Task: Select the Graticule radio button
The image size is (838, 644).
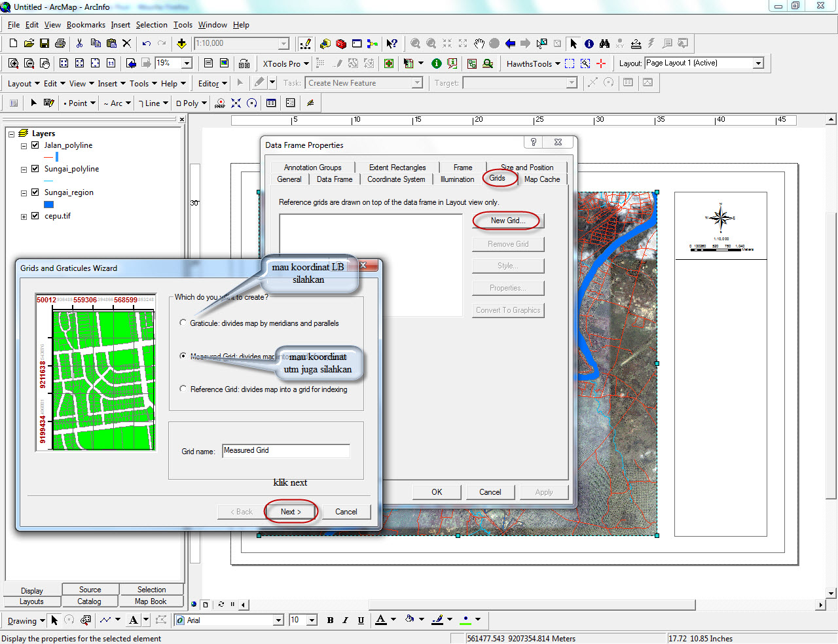Action: pos(183,322)
